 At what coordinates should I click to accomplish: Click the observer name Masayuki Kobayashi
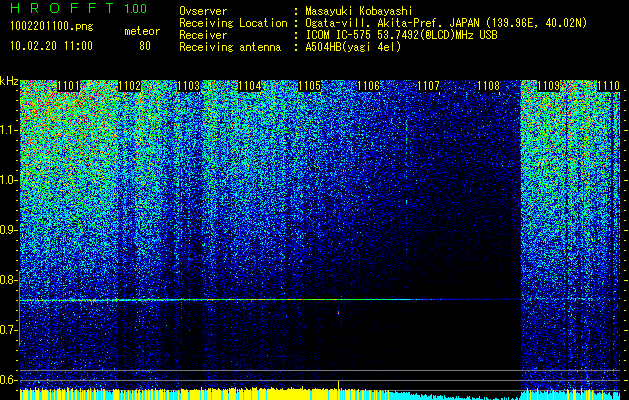(358, 11)
